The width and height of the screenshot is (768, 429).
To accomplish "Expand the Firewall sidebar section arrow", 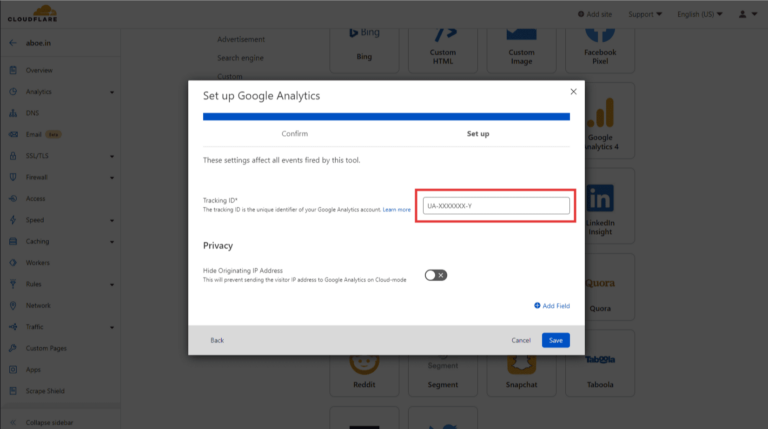I will click(112, 178).
